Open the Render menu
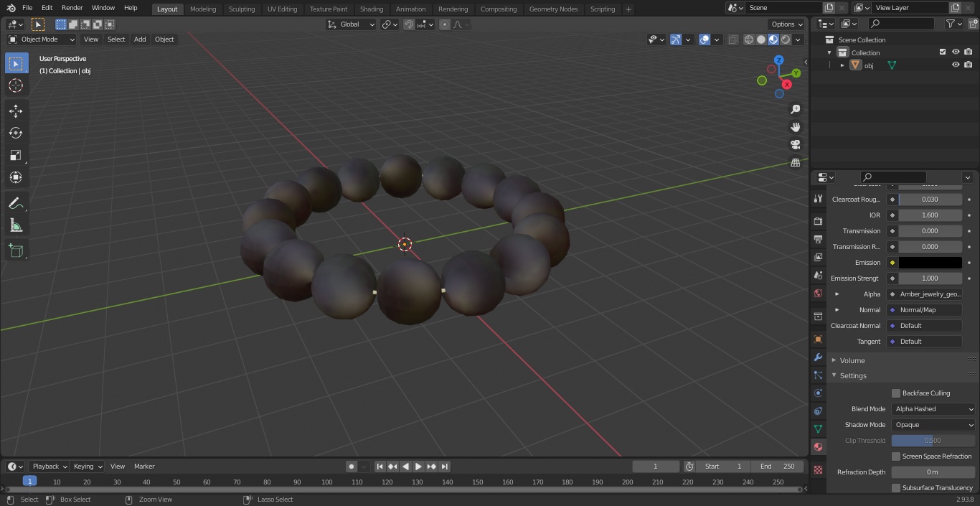This screenshot has height=506, width=980. [x=72, y=8]
